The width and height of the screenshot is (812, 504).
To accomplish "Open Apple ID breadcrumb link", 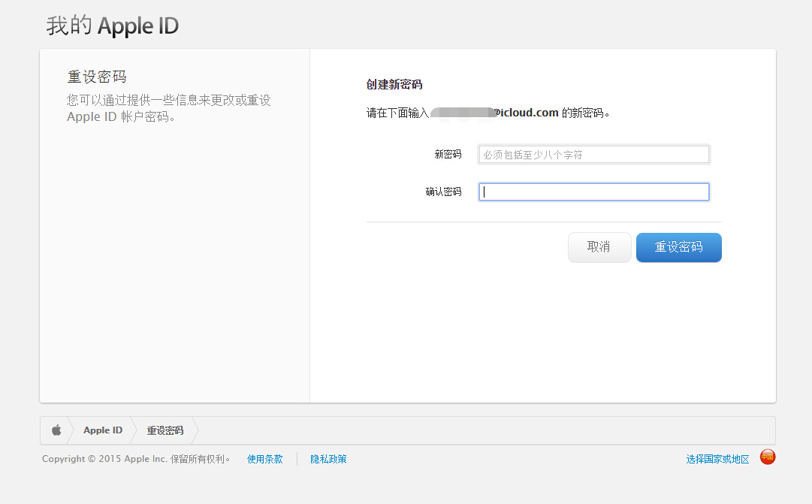I will tap(103, 430).
